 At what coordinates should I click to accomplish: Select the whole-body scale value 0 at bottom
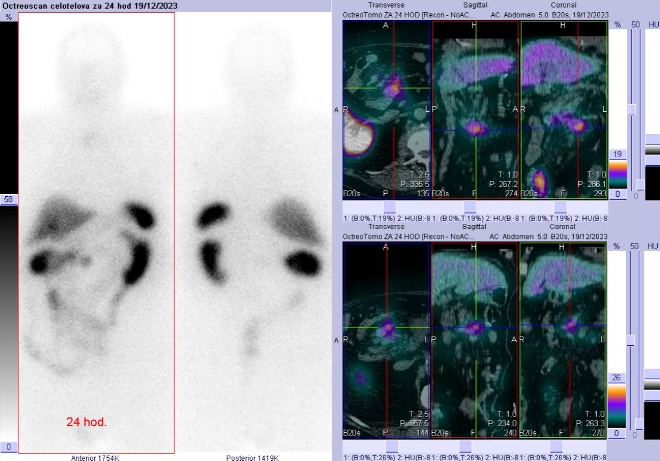pos(8,447)
